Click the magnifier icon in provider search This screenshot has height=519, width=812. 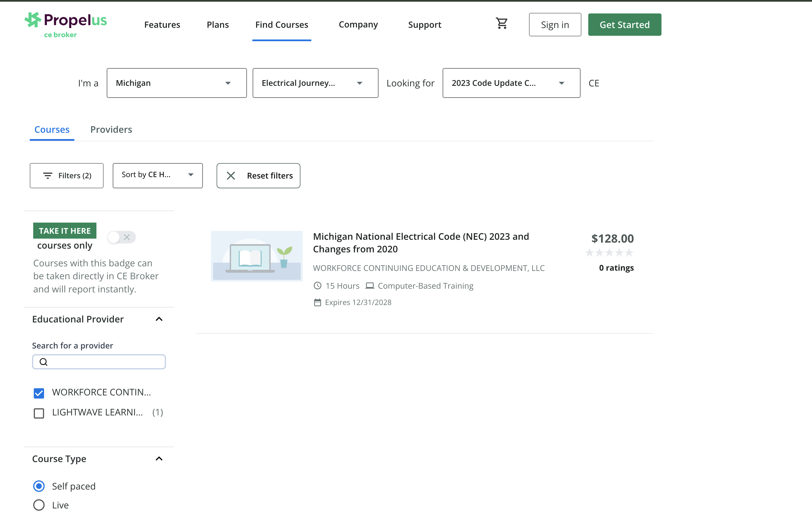pos(43,362)
